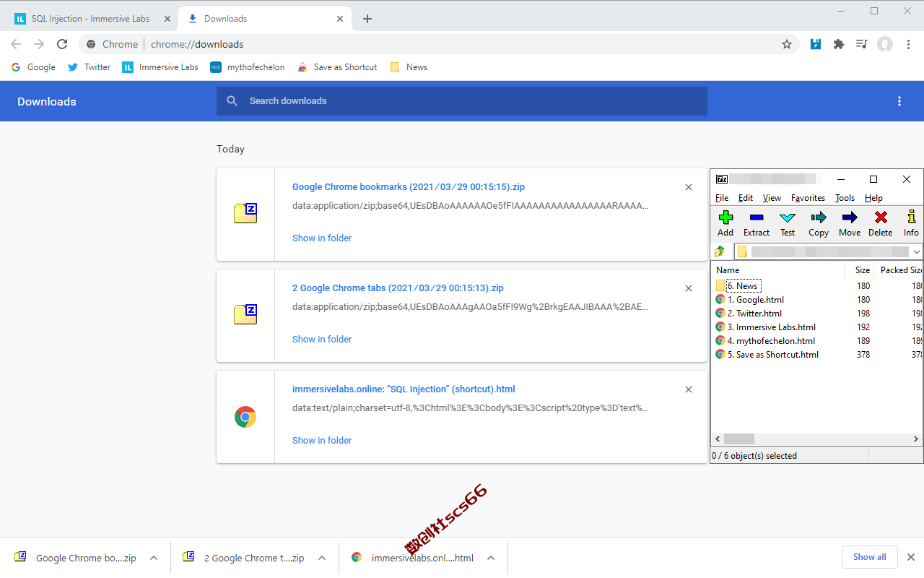The height and width of the screenshot is (578, 924).
Task: Open the Info tool in 7-Zip
Action: (x=911, y=223)
